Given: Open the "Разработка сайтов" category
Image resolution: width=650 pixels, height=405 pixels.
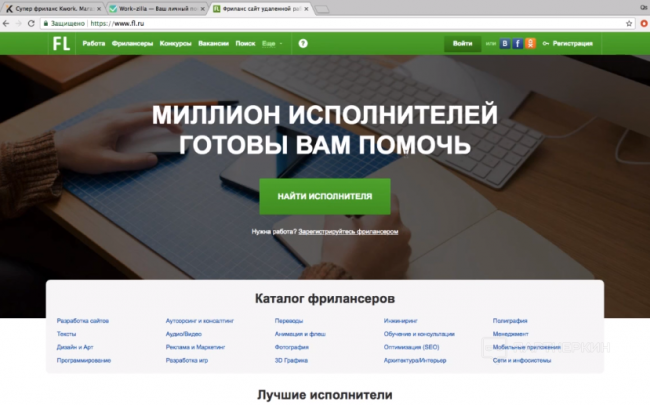Looking at the screenshot, I should [83, 320].
